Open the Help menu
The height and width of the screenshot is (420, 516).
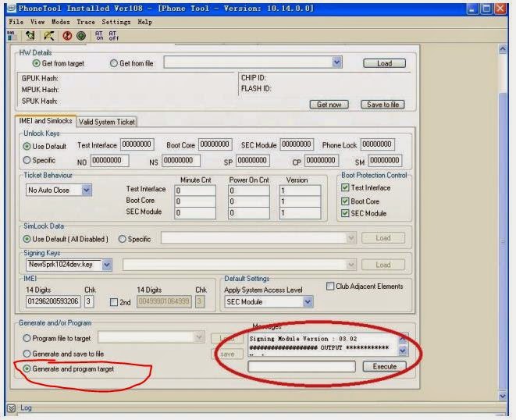pos(144,22)
